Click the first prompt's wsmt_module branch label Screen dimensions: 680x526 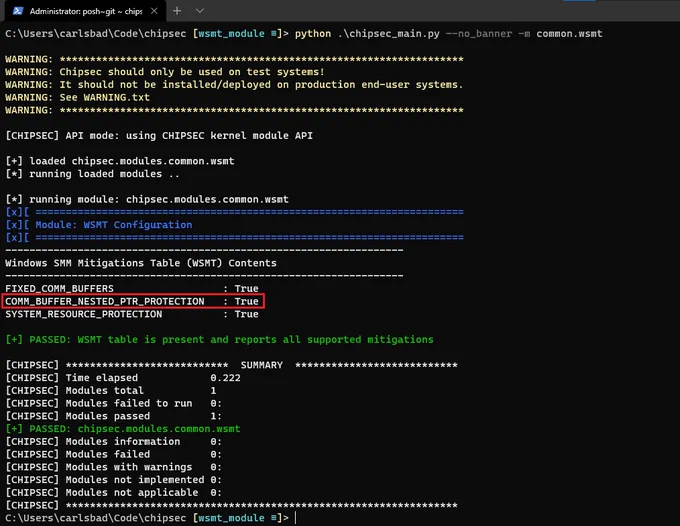tap(231, 34)
